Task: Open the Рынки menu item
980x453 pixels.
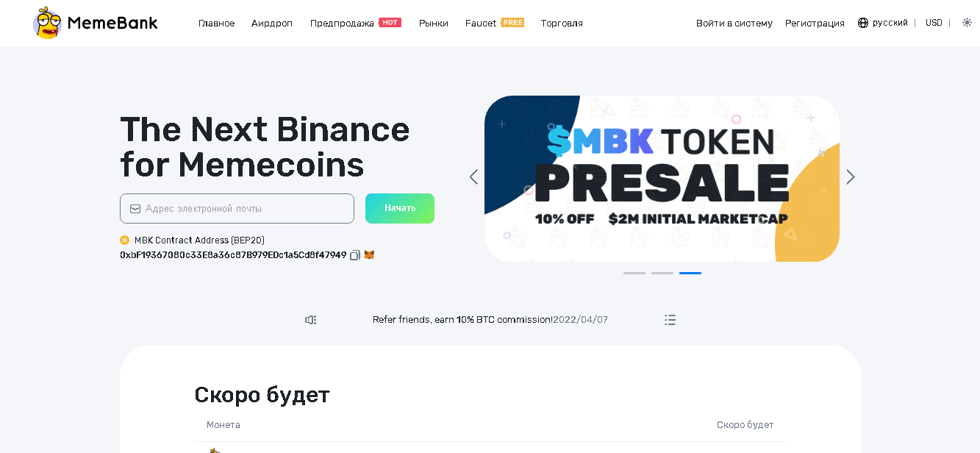Action: pos(434,24)
